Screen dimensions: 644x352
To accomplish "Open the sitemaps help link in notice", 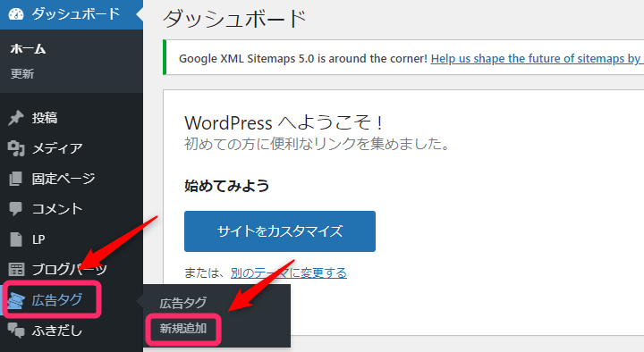I will tap(538, 59).
